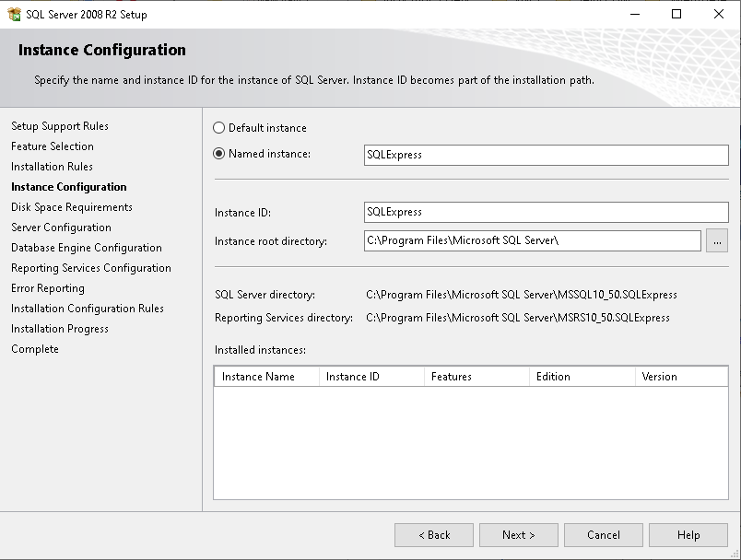Screen dimensions: 741x560
Task: Minimize the SQL Server Setup window
Action: pyautogui.click(x=635, y=14)
